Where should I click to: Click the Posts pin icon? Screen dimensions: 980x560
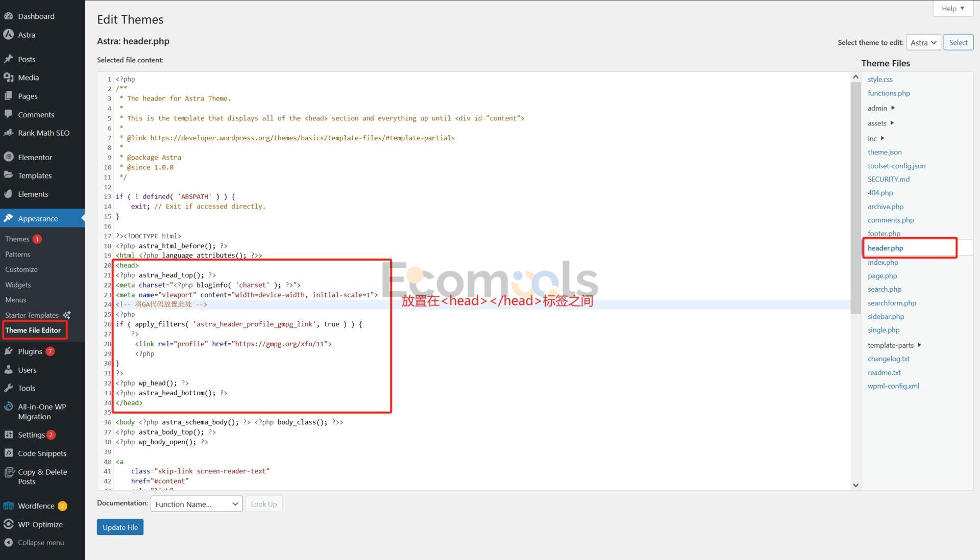(x=8, y=59)
